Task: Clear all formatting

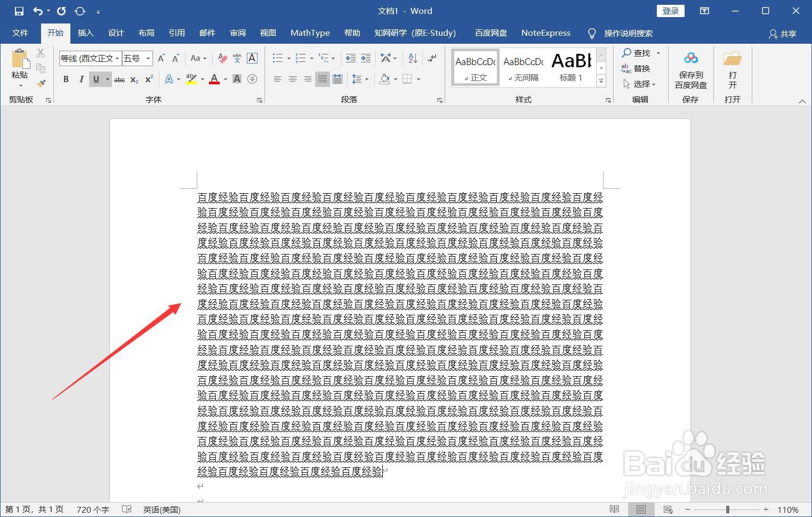Action: (222, 58)
